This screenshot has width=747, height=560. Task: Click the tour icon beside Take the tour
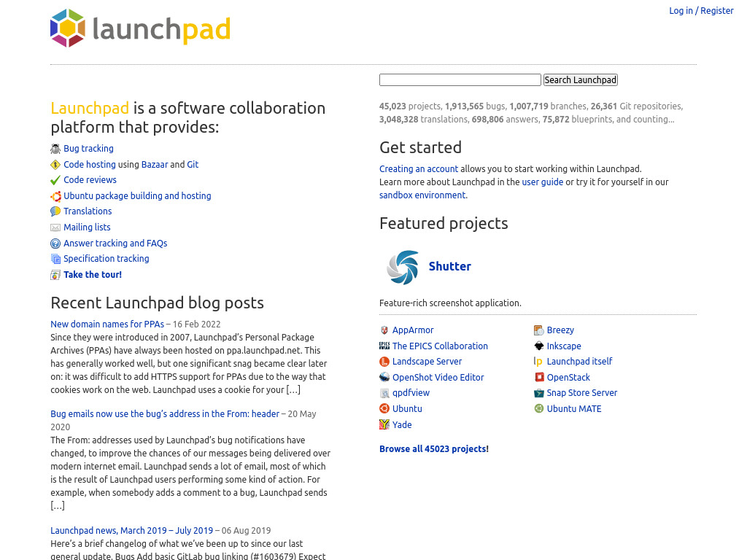tap(55, 275)
